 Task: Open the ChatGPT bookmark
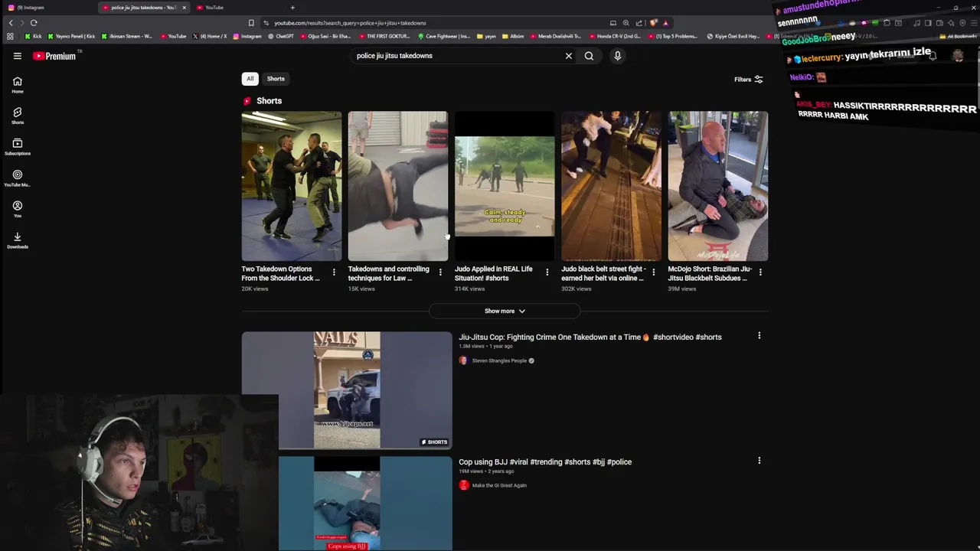280,36
